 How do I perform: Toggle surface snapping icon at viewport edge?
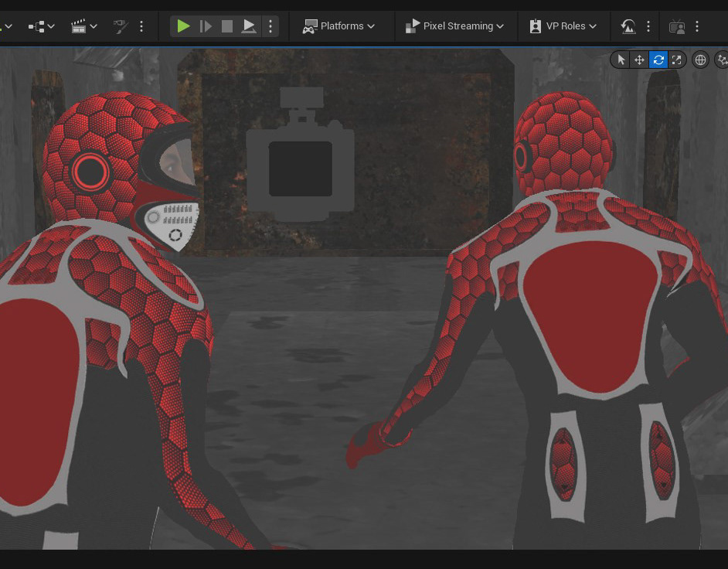722,60
